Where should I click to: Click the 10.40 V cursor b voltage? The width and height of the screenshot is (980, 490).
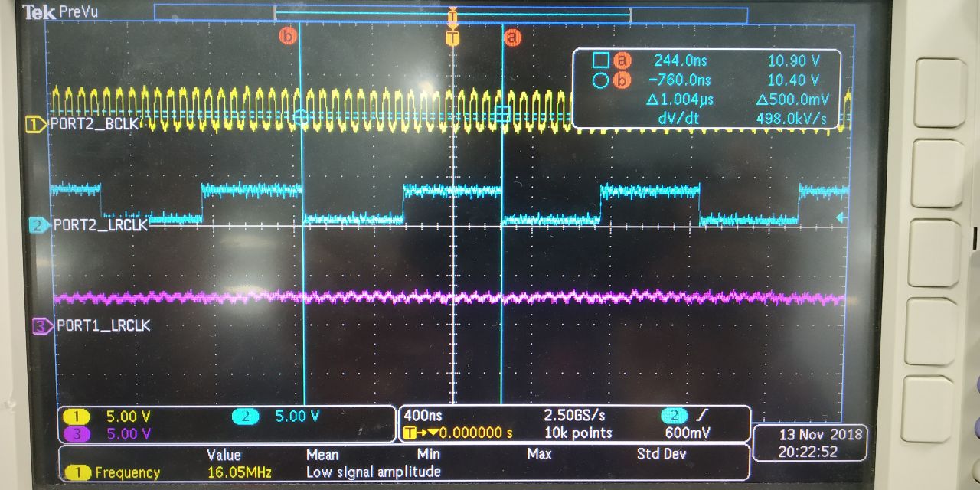pyautogui.click(x=794, y=80)
